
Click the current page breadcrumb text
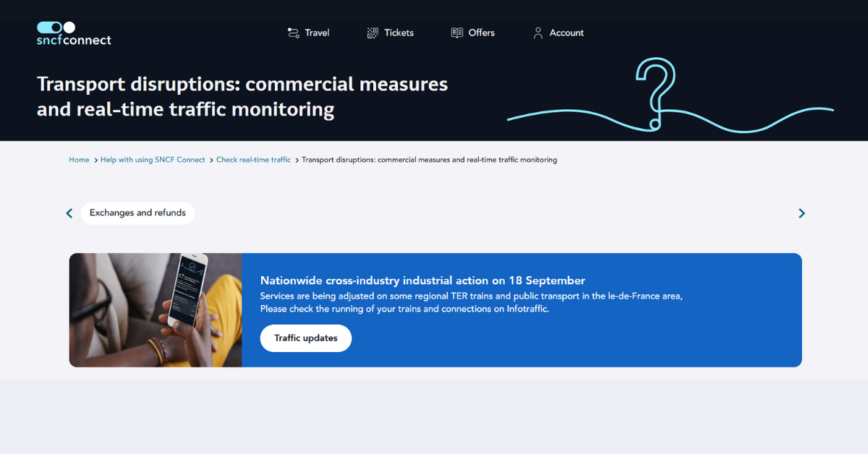pos(429,160)
